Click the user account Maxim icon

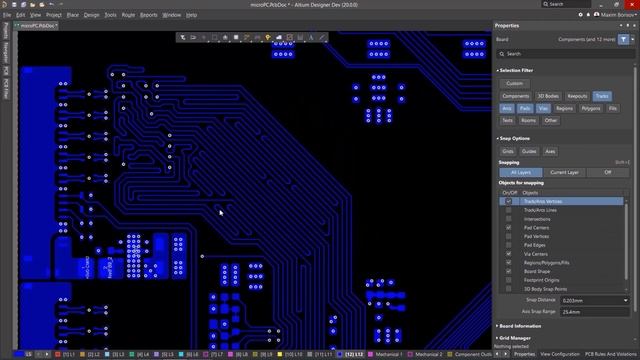596,15
